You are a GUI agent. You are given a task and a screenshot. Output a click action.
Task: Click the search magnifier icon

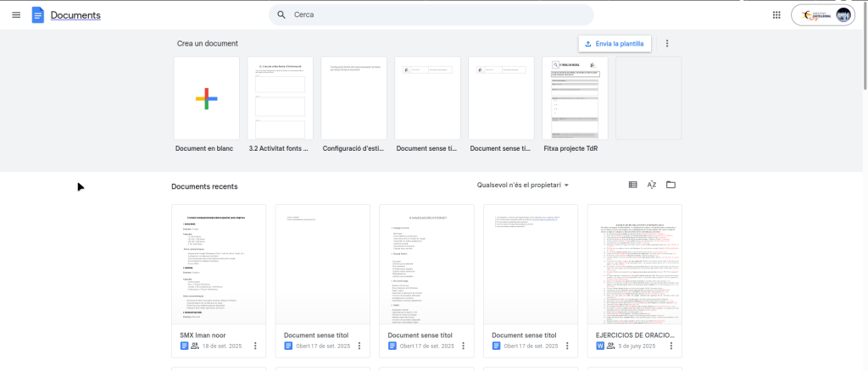(281, 15)
